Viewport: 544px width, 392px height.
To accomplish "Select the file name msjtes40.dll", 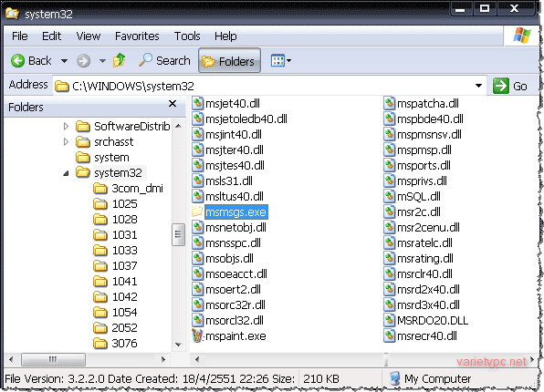I will [x=235, y=166].
